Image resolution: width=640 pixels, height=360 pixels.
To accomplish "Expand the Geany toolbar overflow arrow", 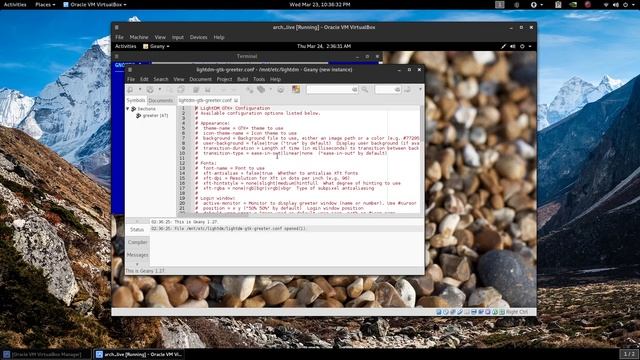I will tap(420, 89).
